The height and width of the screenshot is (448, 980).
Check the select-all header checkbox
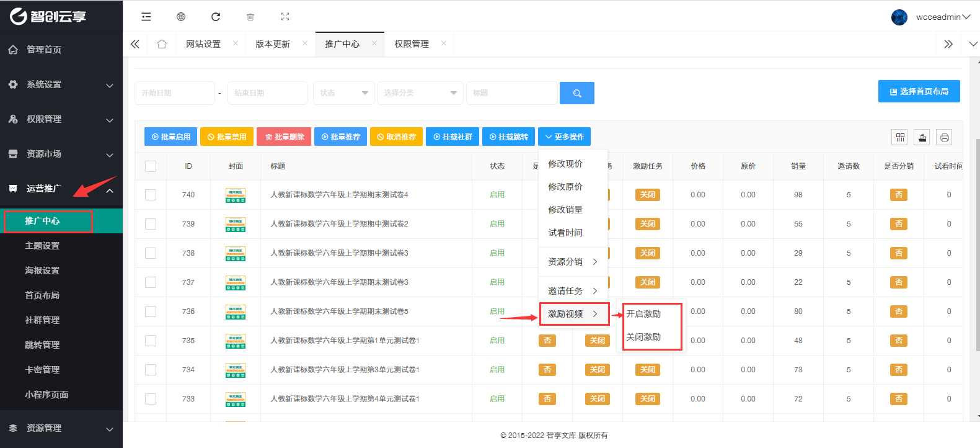point(151,166)
